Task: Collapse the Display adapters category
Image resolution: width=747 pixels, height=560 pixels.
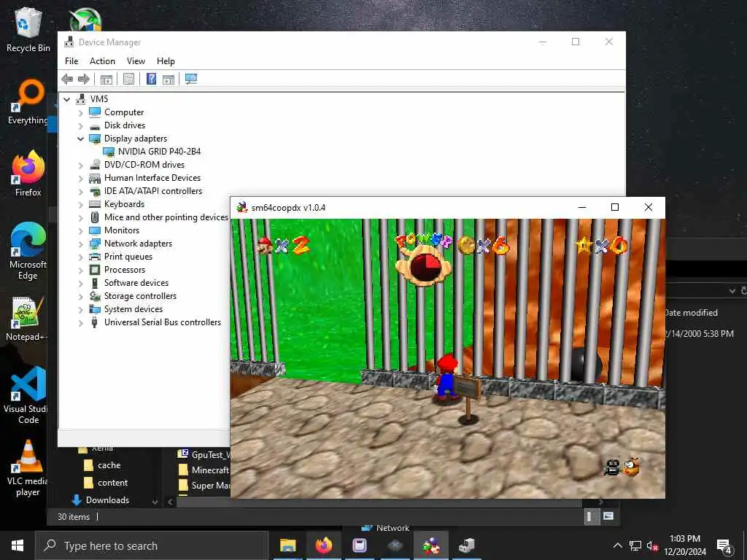Action: tap(80, 139)
